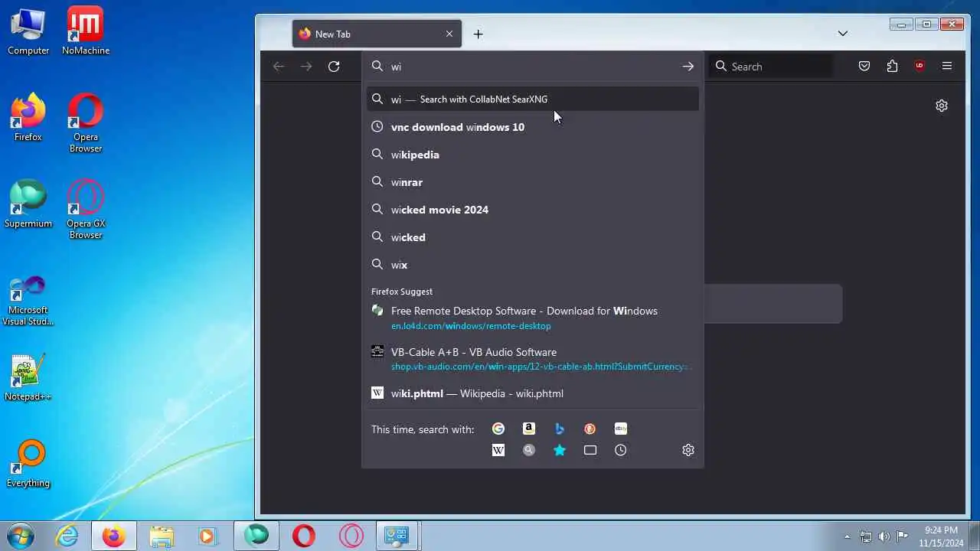Open Windows Media Player taskbar icon

(207, 536)
